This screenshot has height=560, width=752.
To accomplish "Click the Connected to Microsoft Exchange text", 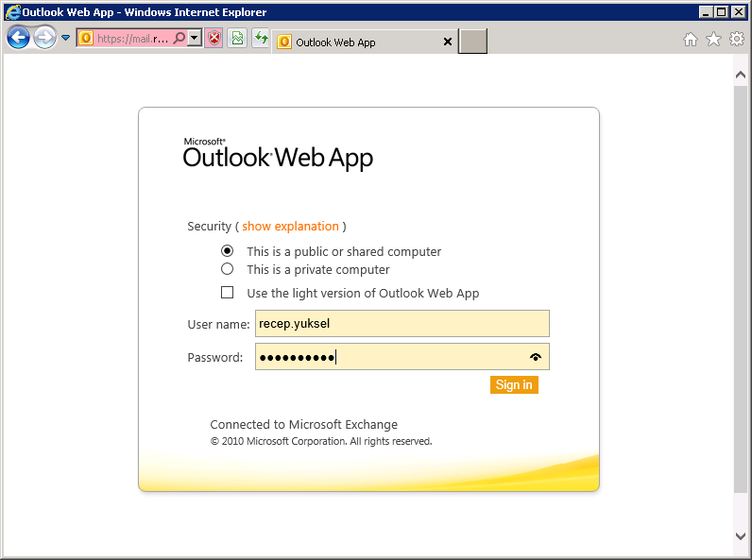I will [303, 424].
